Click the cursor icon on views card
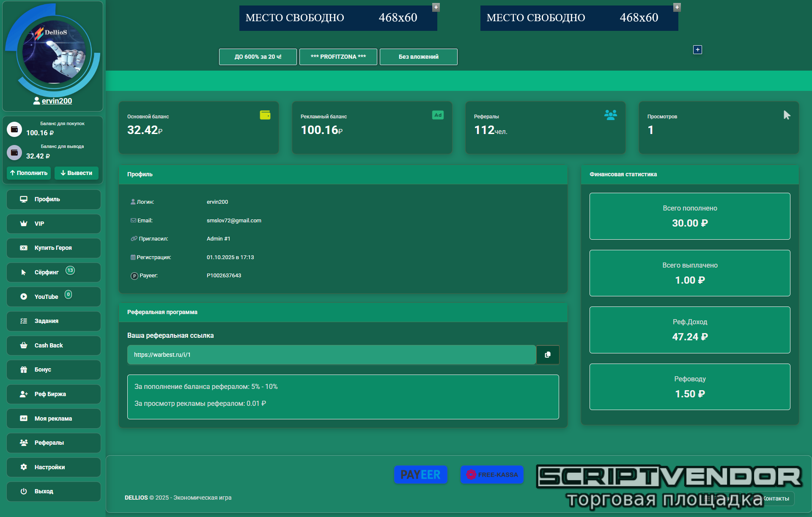The height and width of the screenshot is (517, 812). click(x=787, y=115)
